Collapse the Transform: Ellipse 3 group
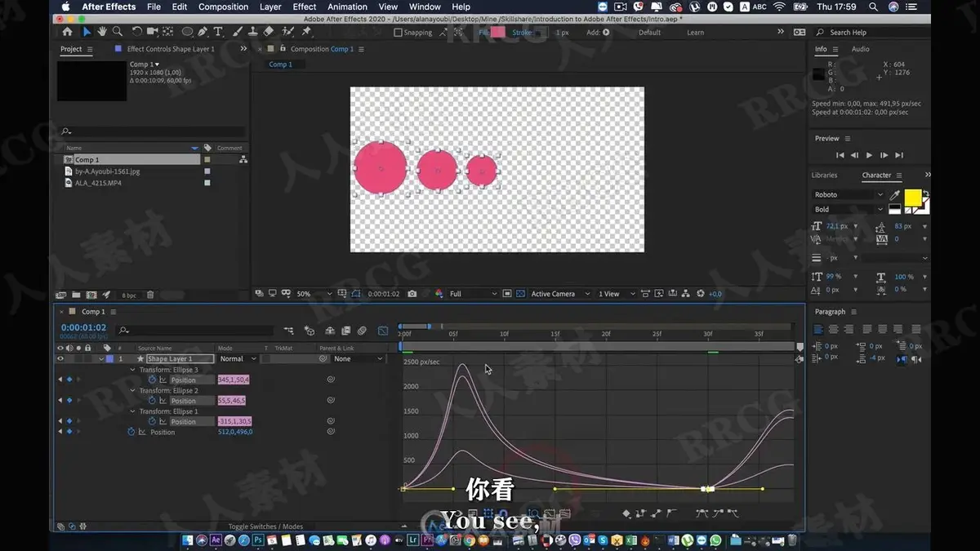Image resolution: width=980 pixels, height=551 pixels. [131, 370]
